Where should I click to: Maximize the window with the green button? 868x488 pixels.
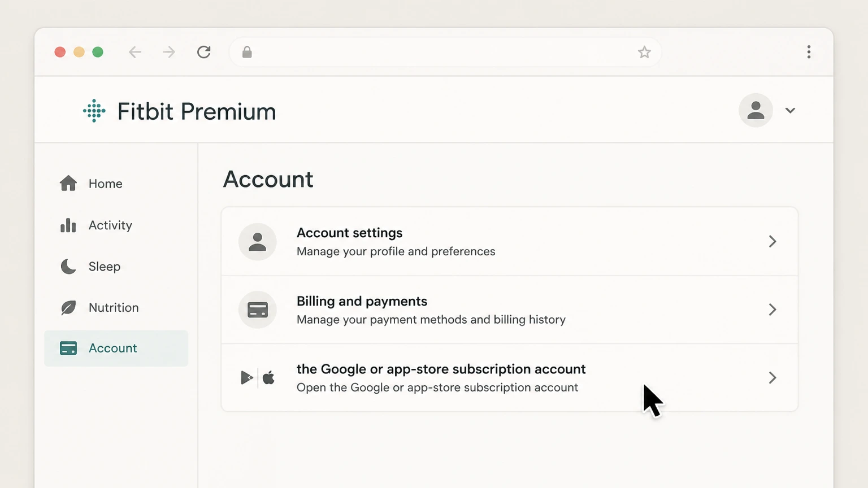(x=98, y=52)
